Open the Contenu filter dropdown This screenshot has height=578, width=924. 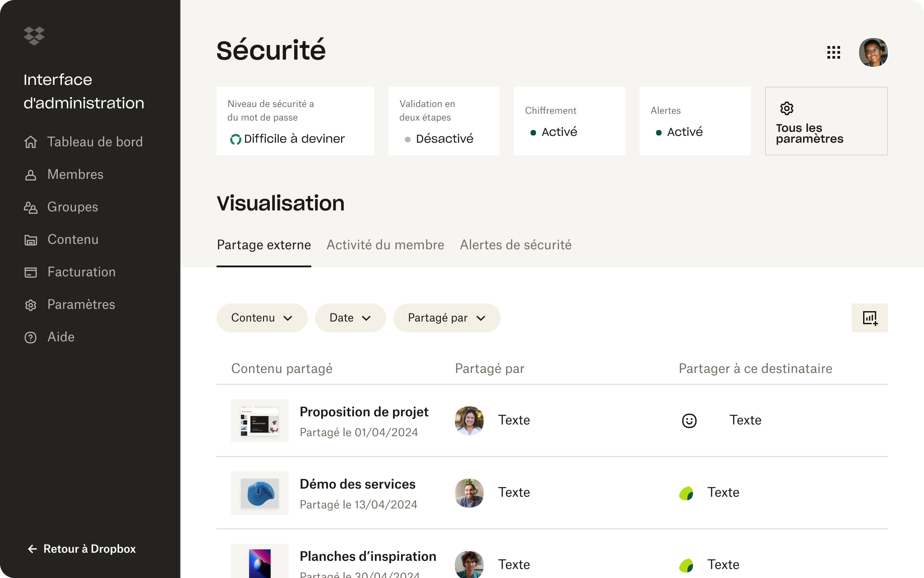tap(262, 318)
